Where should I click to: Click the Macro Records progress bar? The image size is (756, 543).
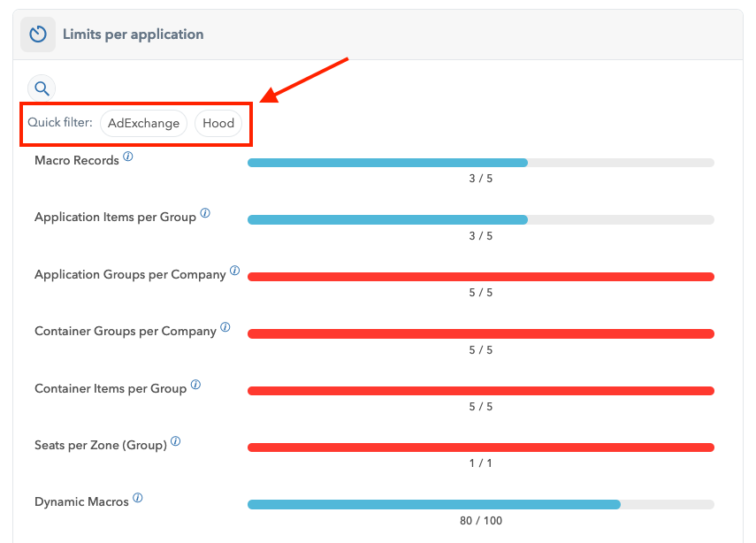pos(480,163)
